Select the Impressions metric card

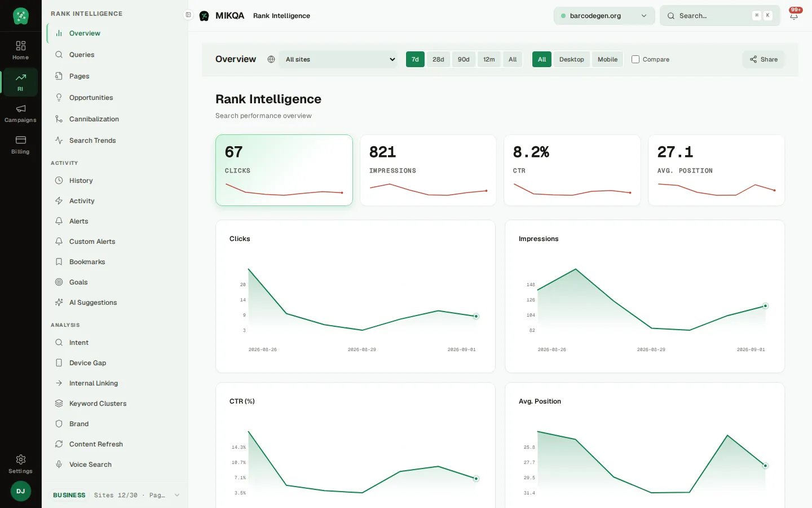point(429,170)
